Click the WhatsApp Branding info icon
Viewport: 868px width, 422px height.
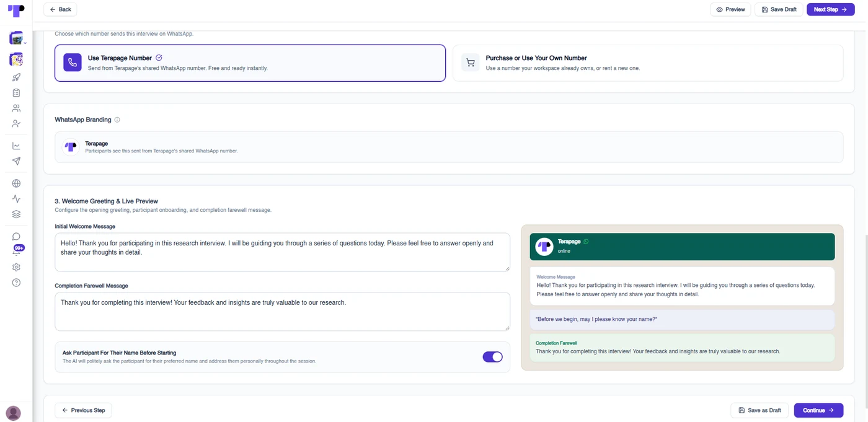pos(117,120)
